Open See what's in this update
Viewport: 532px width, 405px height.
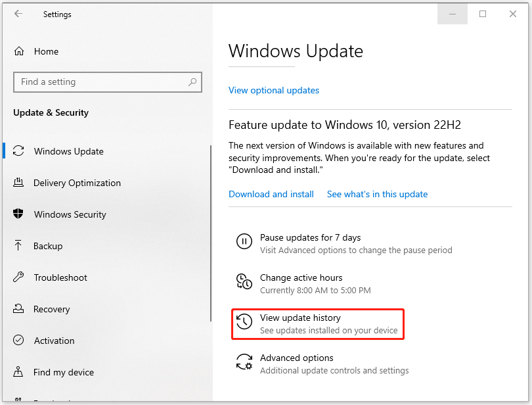pos(377,194)
